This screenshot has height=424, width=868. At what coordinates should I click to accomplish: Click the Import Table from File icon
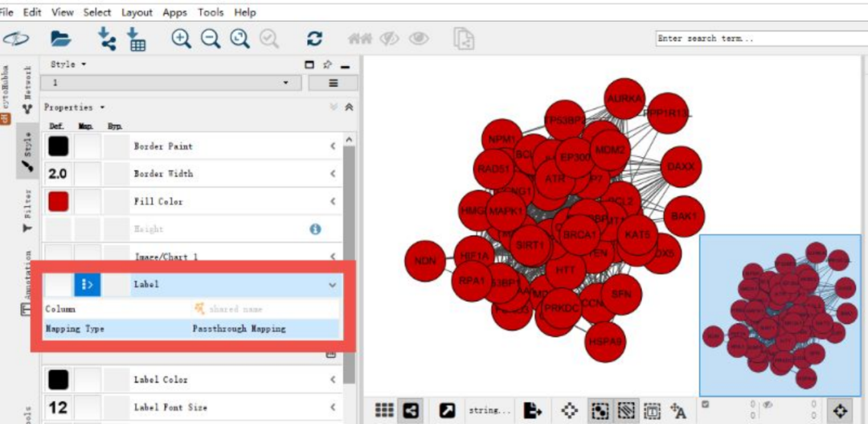(x=136, y=39)
